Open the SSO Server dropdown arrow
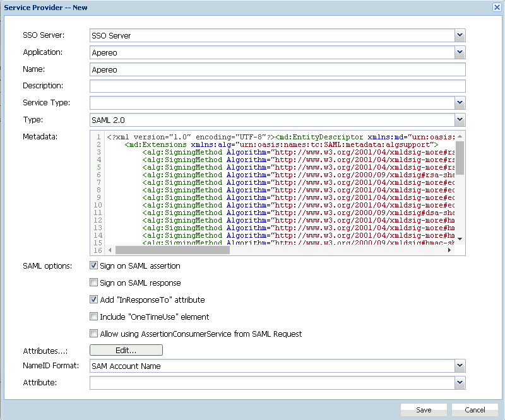Screen dimensions: 505x420 (x=460, y=35)
